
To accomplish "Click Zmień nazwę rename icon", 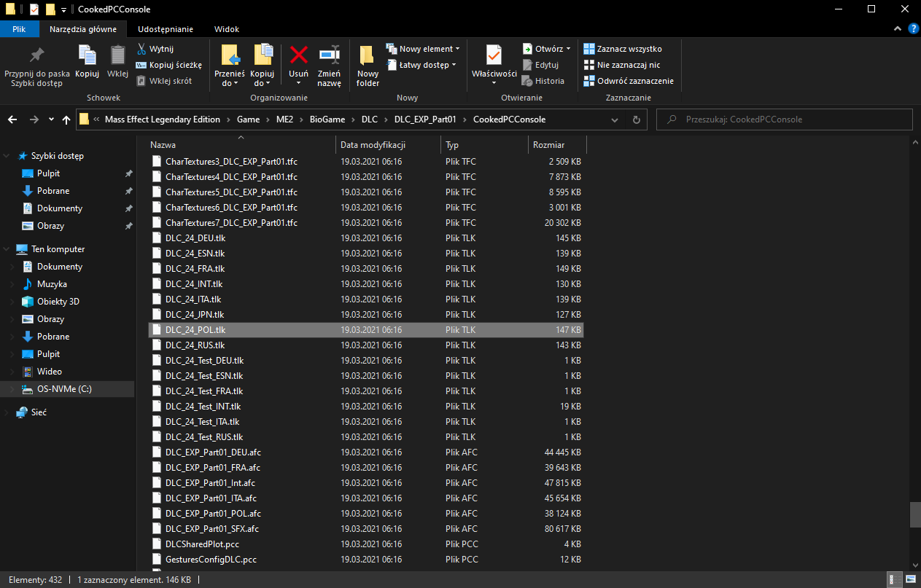I will (x=330, y=55).
